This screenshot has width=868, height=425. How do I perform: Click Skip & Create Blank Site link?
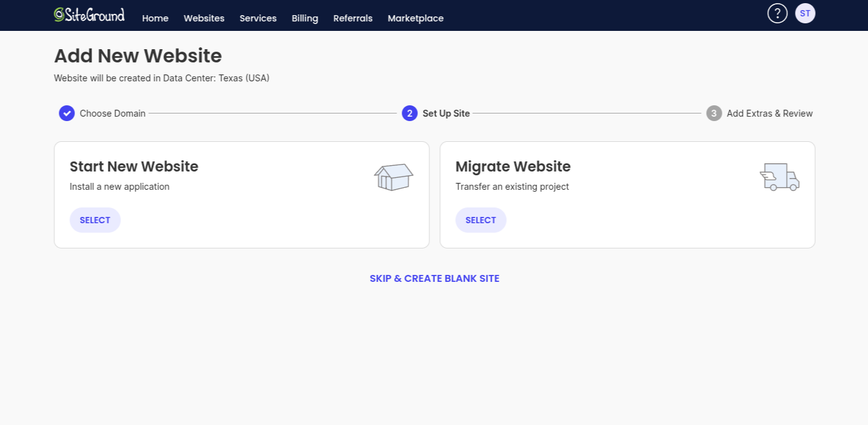(x=434, y=279)
